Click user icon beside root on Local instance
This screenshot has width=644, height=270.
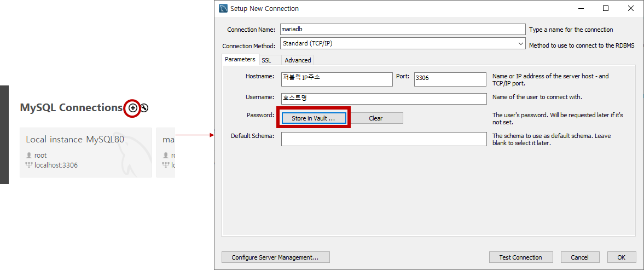pos(29,156)
